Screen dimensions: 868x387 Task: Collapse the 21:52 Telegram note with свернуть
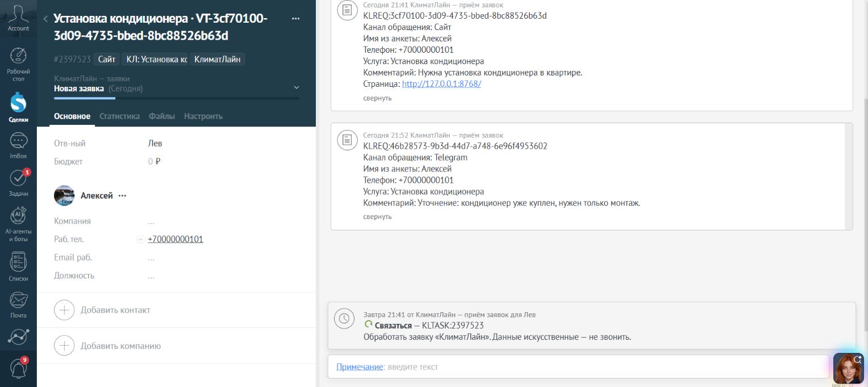[377, 217]
